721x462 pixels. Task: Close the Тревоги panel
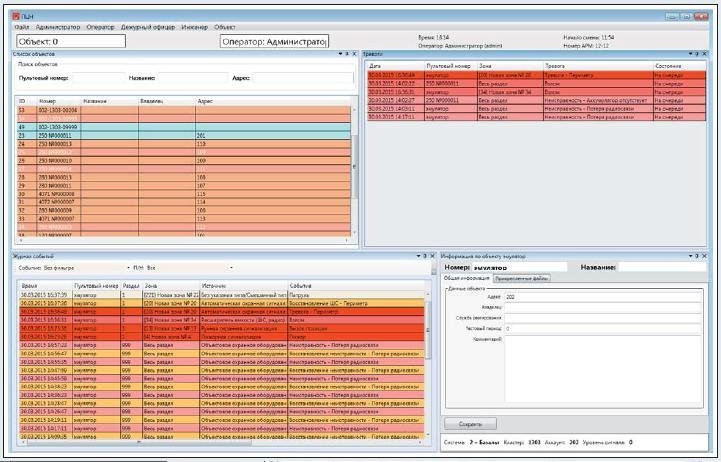pos(703,53)
